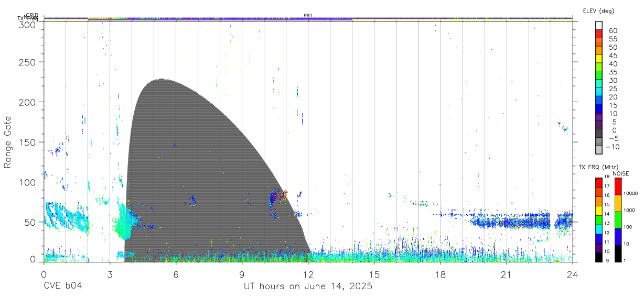Select ELEV white swatch above 60
The height and width of the screenshot is (297, 644).
click(599, 26)
